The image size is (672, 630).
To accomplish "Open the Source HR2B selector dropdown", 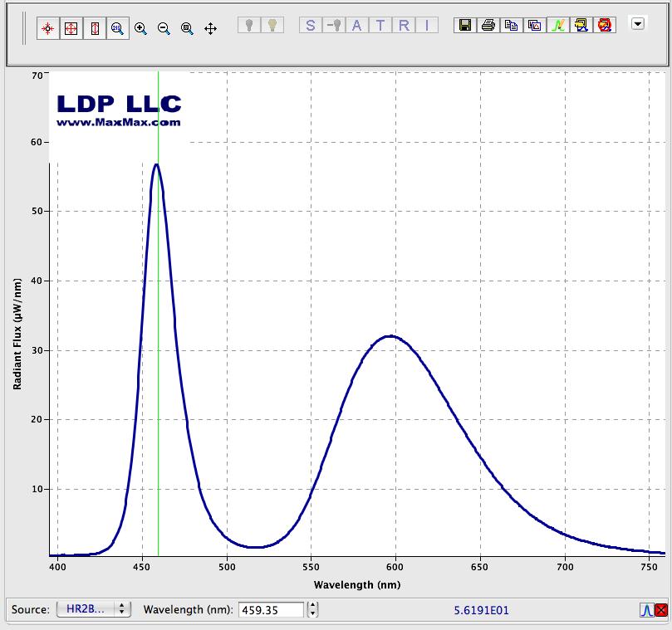I will tap(93, 608).
